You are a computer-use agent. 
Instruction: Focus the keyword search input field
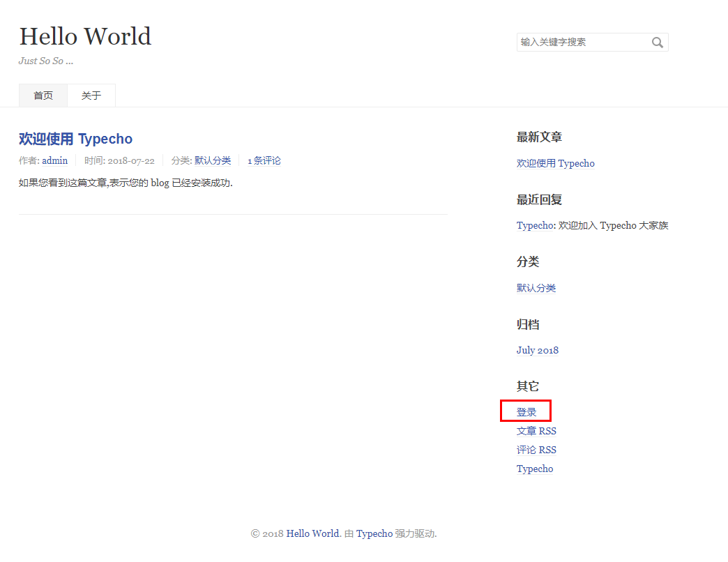click(x=582, y=43)
